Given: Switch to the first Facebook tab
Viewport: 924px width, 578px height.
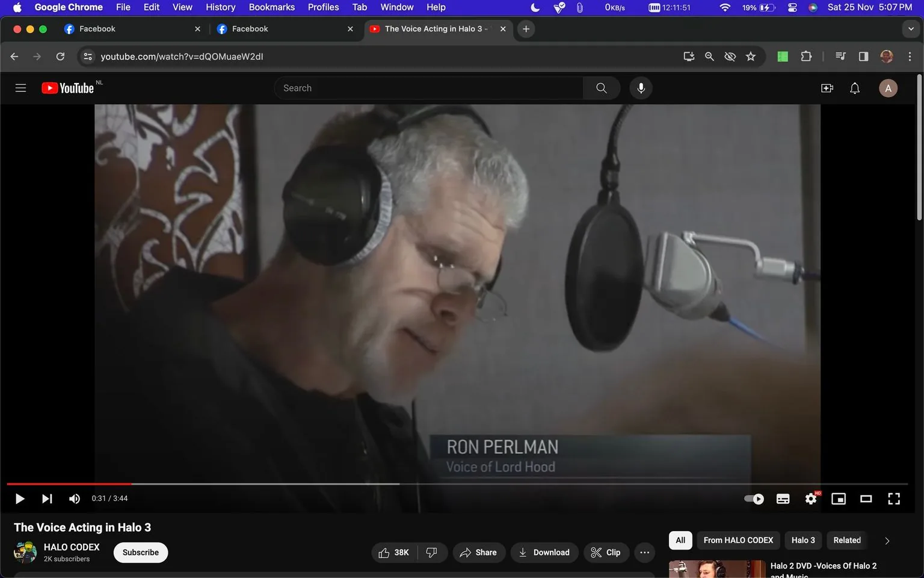Looking at the screenshot, I should (x=120, y=28).
